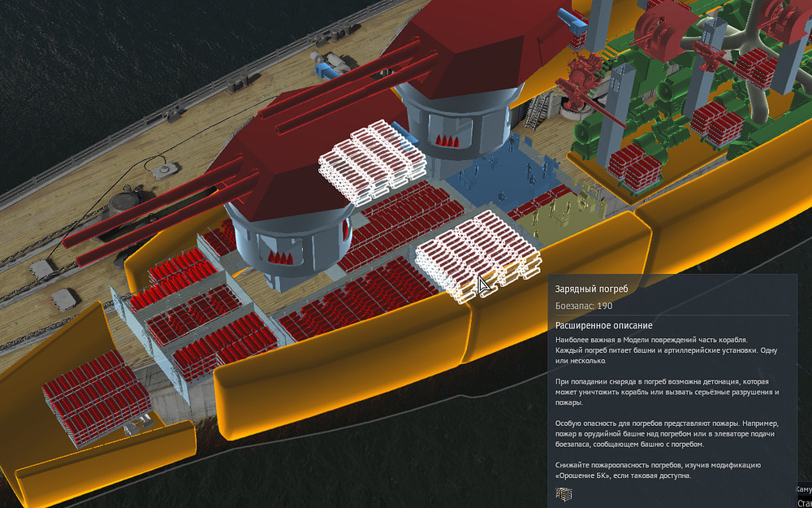Viewport: 812px width, 508px height.
Task: Select the white-outlined magazine beside the second turret
Action: 371,162
